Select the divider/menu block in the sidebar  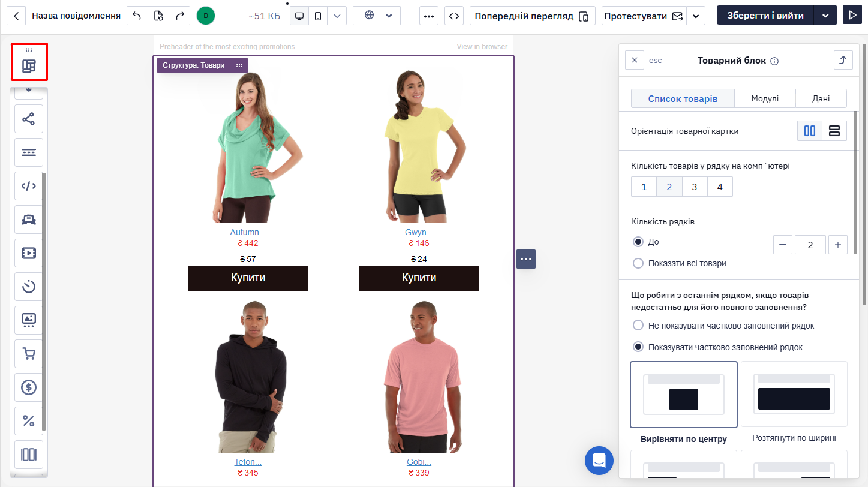tap(29, 152)
